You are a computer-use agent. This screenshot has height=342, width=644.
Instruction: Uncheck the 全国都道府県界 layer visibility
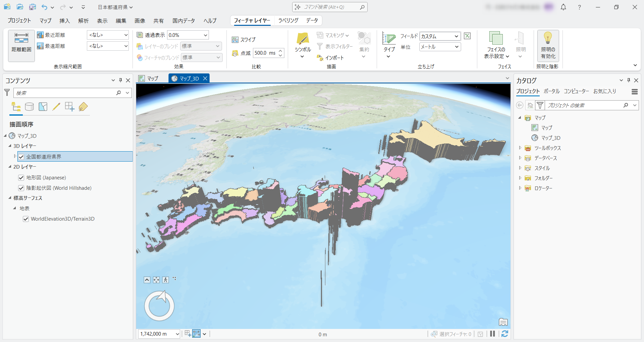pyautogui.click(x=21, y=157)
